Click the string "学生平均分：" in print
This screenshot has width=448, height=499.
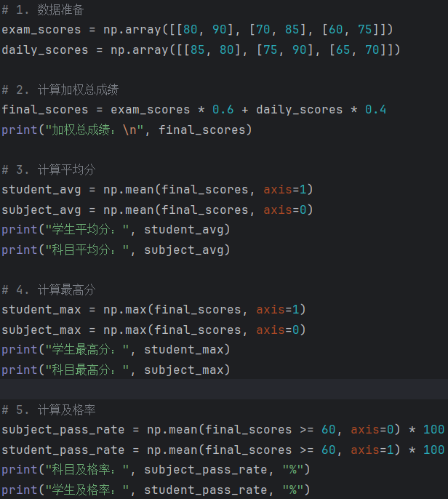pyautogui.click(x=87, y=229)
